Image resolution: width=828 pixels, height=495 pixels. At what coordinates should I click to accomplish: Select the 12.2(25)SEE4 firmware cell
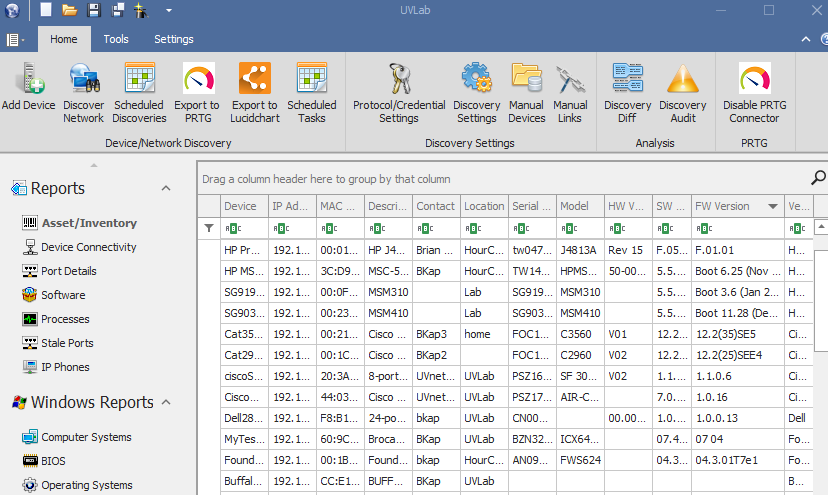coord(738,355)
